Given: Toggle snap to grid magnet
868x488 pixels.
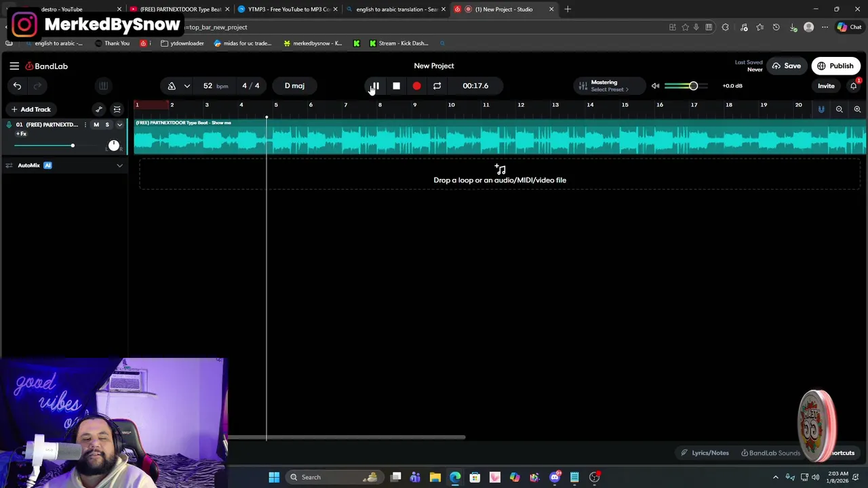Looking at the screenshot, I should [x=821, y=109].
